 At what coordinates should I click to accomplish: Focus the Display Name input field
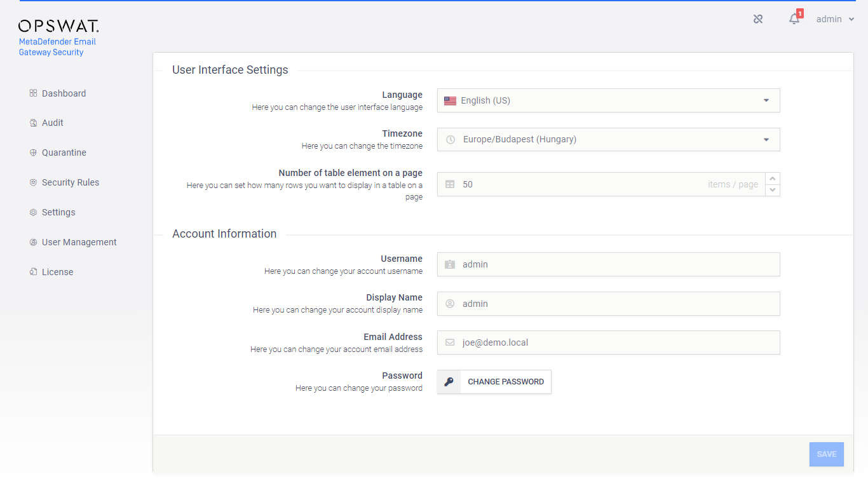(x=608, y=304)
